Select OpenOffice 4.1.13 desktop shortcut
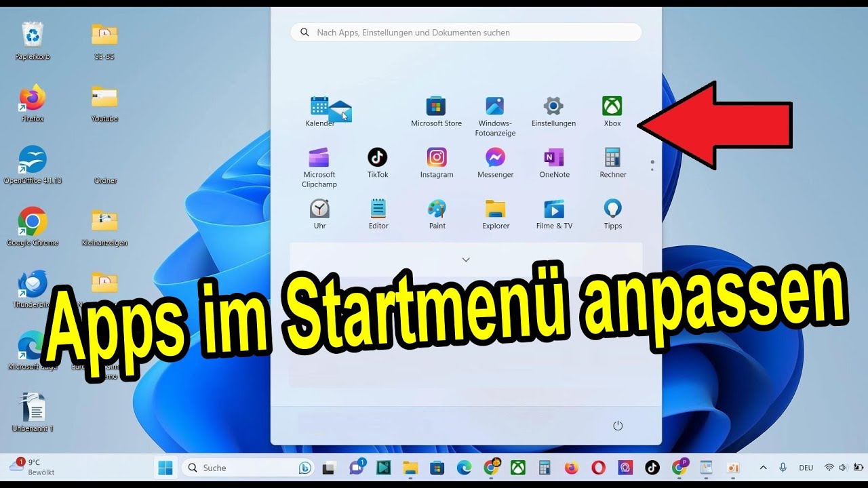 click(33, 165)
